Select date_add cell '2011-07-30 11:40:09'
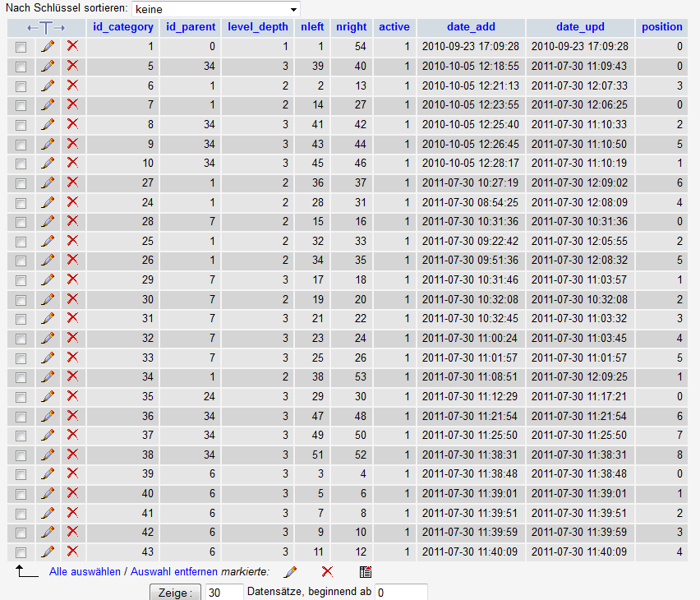Viewport: 700px width, 600px height. tap(471, 552)
